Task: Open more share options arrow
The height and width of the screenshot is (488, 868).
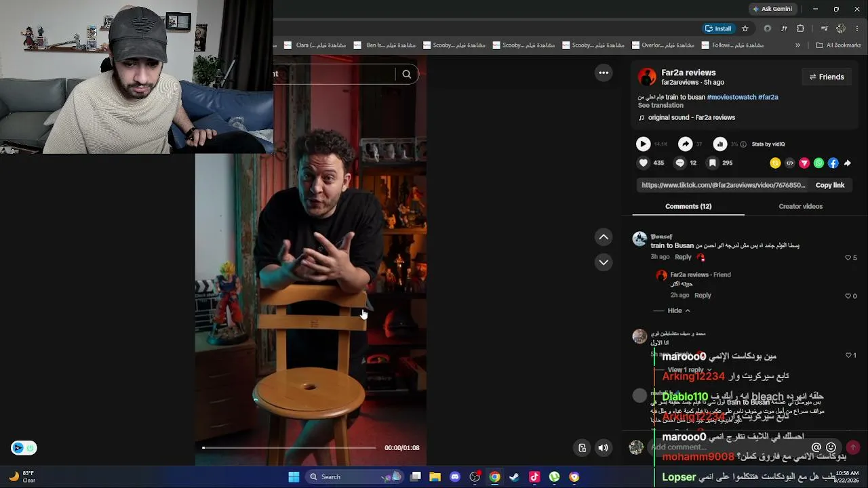Action: (848, 163)
